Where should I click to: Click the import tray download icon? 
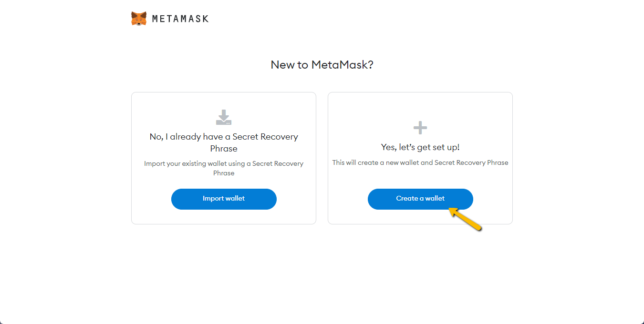pyautogui.click(x=224, y=117)
